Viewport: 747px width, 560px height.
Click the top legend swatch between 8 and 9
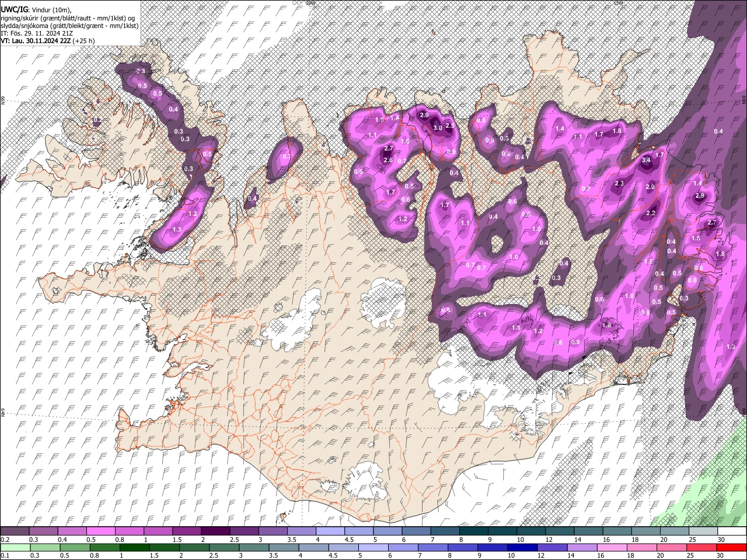474,531
